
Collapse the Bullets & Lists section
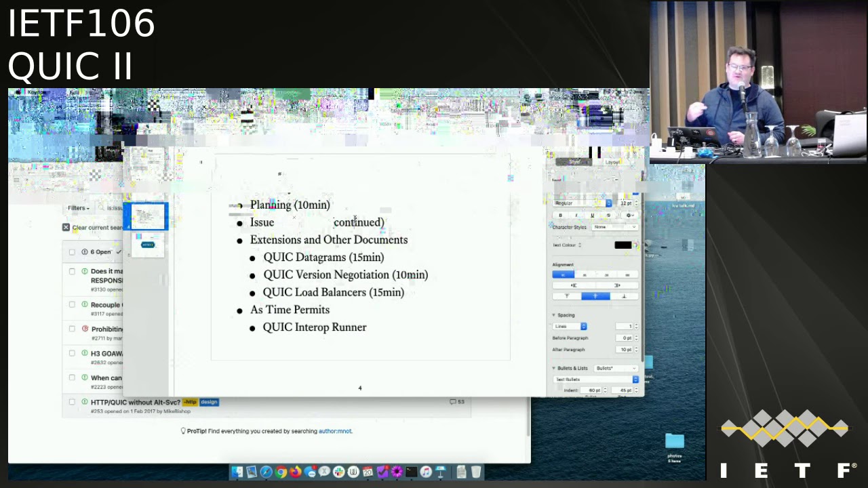tap(553, 368)
